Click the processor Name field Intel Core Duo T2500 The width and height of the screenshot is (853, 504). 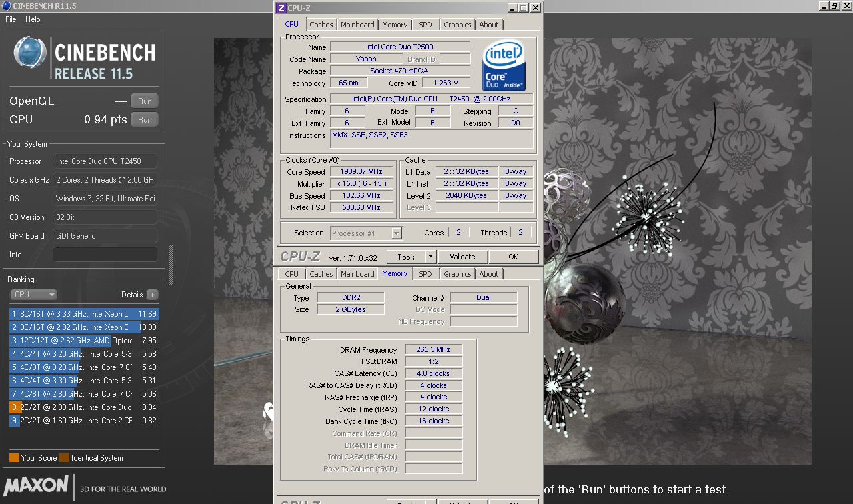pyautogui.click(x=399, y=47)
